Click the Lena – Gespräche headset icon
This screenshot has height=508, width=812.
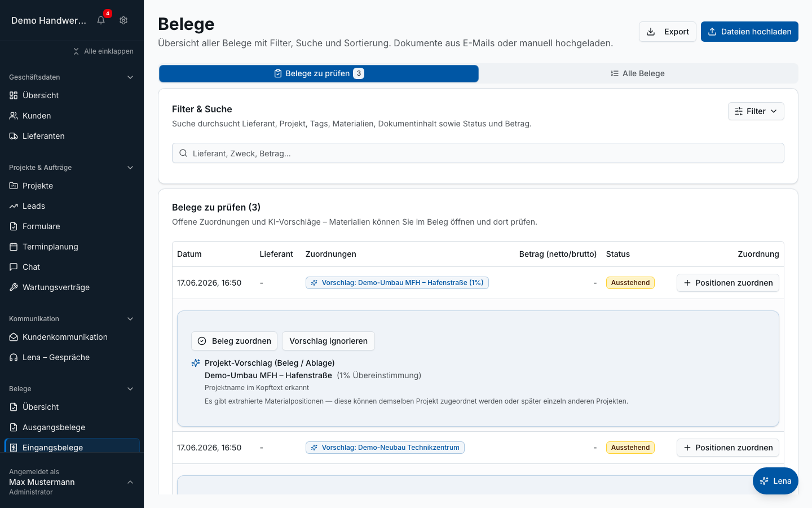tap(14, 357)
